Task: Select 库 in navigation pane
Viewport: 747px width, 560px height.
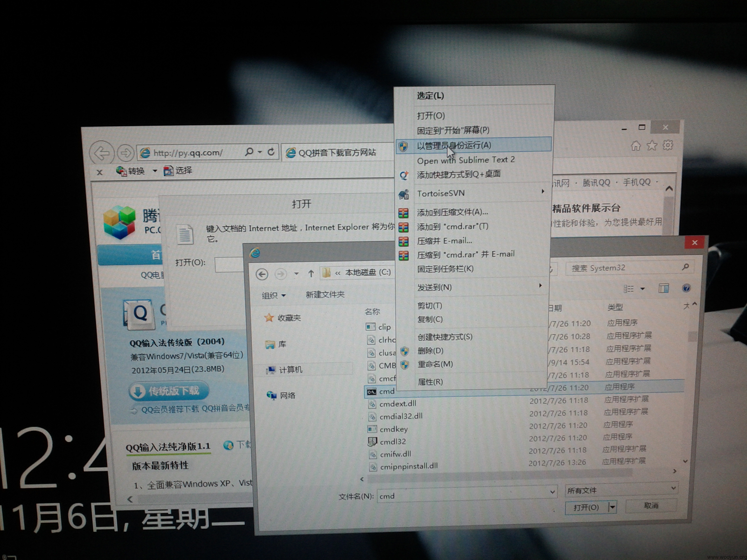Action: point(276,344)
